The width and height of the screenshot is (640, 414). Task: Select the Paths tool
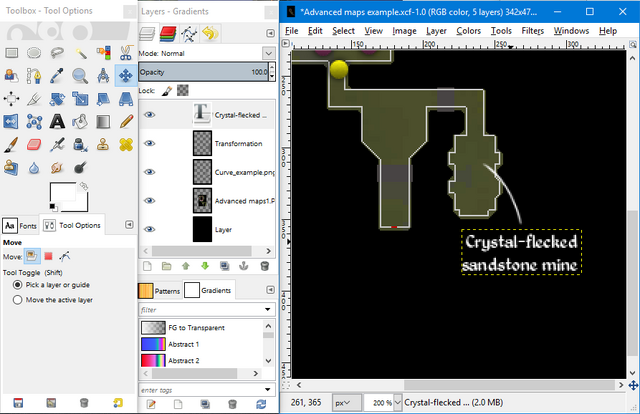point(34,76)
